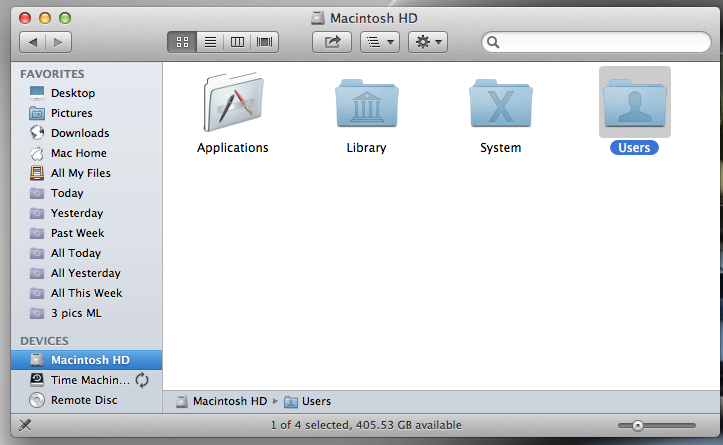Open the Yesterday smart folder
723x445 pixels.
point(87,214)
